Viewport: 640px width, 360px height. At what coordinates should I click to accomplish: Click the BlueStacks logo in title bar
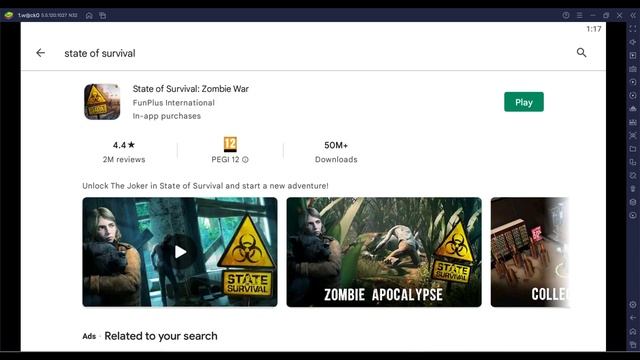(9, 15)
